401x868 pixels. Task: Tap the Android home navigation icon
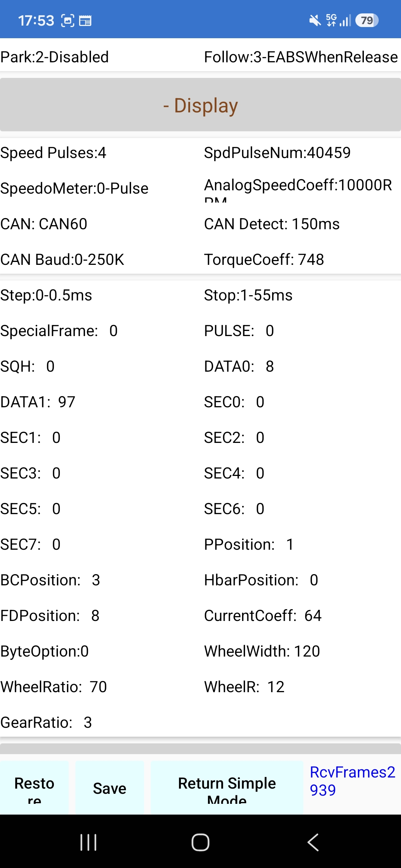[200, 842]
